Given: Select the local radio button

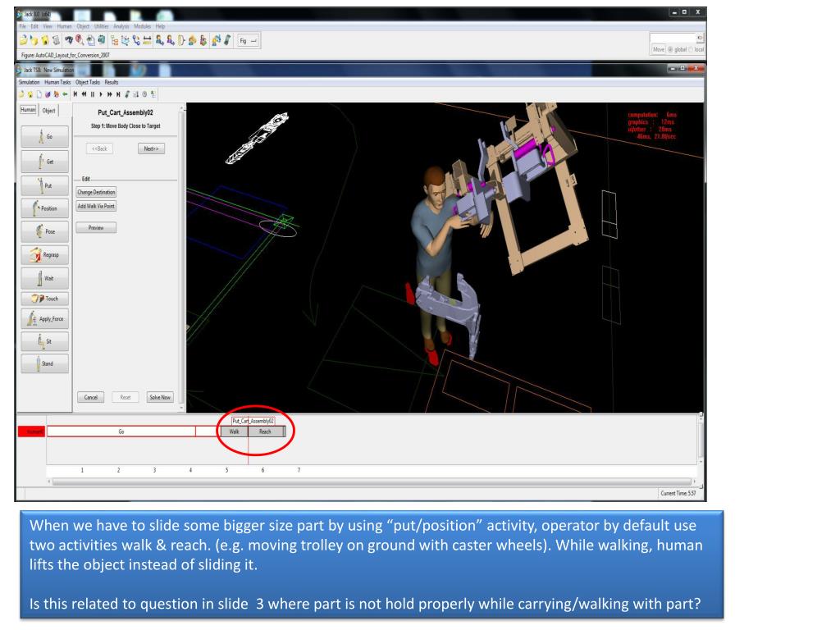Looking at the screenshot, I should [691, 49].
